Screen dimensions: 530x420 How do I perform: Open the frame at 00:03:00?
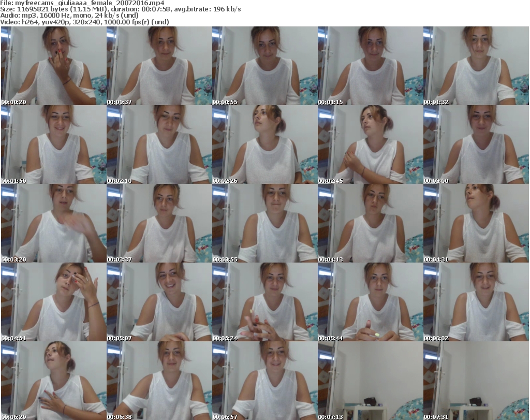pos(476,144)
